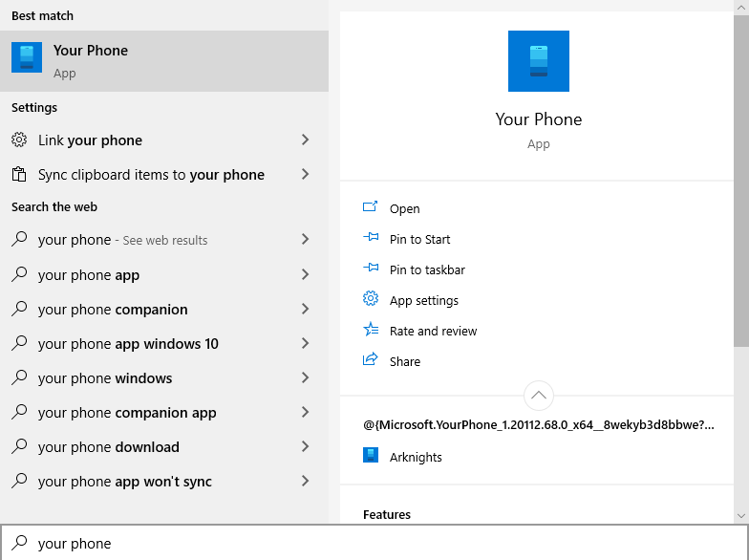Expand arrow for your phone download suggestion
This screenshot has width=749, height=560.
point(306,446)
